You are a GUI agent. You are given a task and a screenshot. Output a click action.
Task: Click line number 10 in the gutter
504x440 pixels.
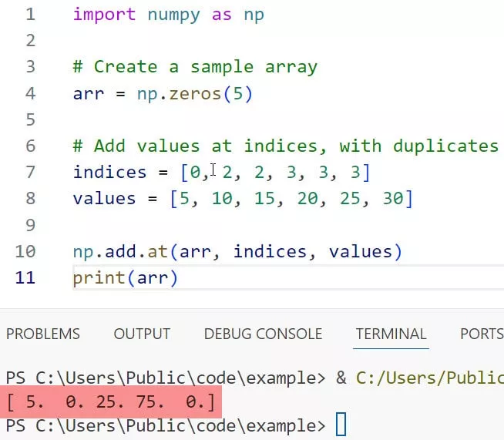pyautogui.click(x=25, y=251)
